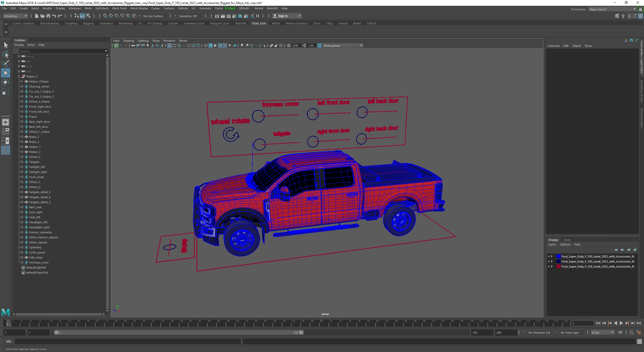Toggle viewport color management button
644x352 pixels.
point(319,46)
